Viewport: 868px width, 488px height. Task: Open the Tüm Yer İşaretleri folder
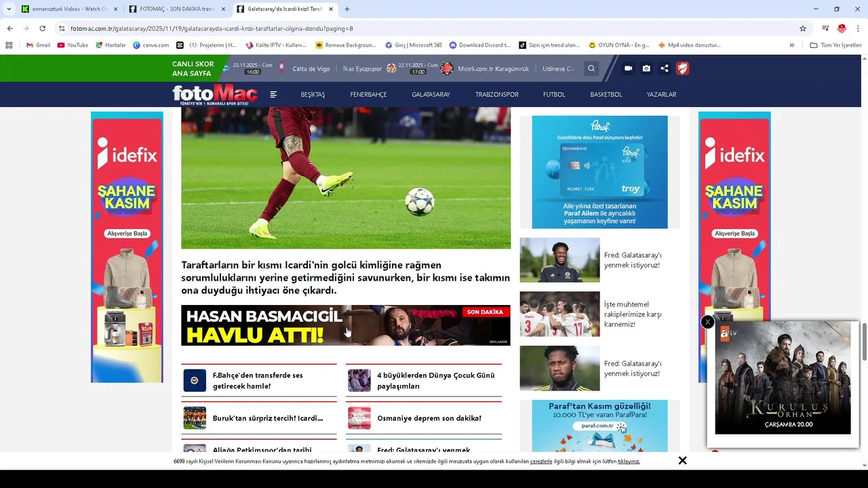[x=835, y=45]
